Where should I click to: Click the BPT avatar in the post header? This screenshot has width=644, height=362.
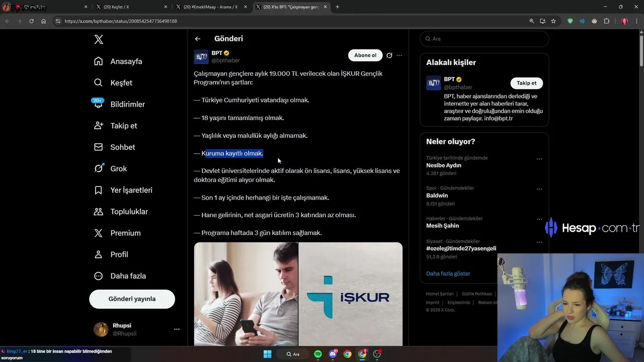tap(201, 57)
